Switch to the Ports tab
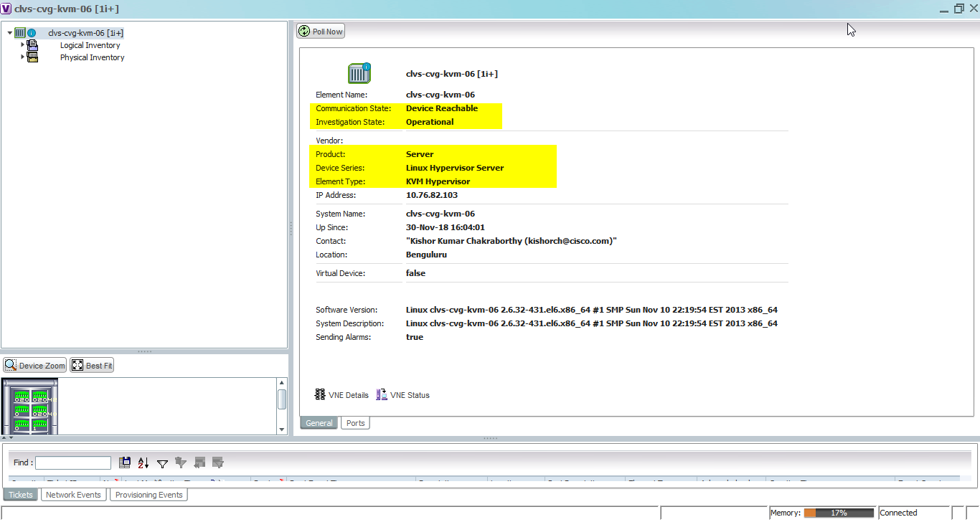The height and width of the screenshot is (522, 980). tap(355, 422)
